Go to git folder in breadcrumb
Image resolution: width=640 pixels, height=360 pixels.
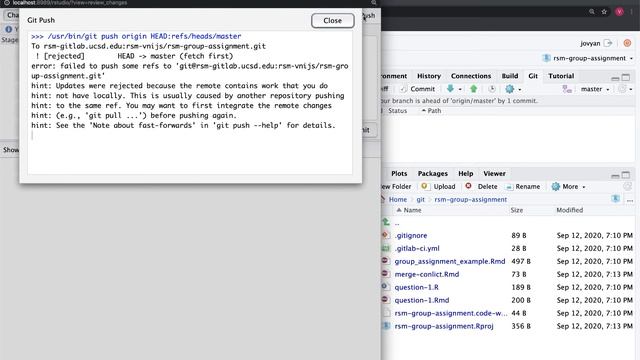click(420, 200)
